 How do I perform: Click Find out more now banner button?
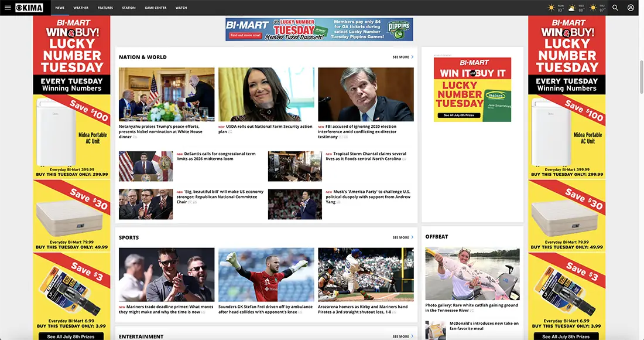245,35
